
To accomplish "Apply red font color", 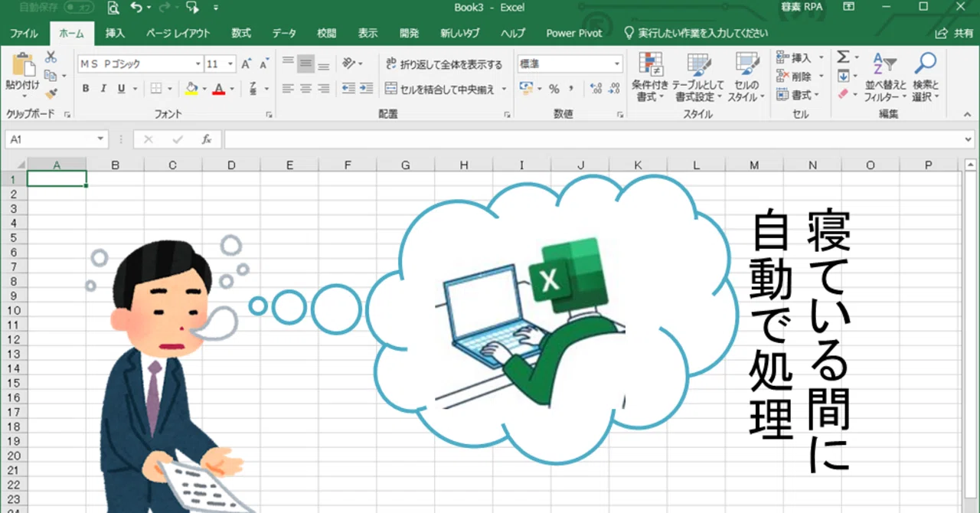I will pos(219,89).
